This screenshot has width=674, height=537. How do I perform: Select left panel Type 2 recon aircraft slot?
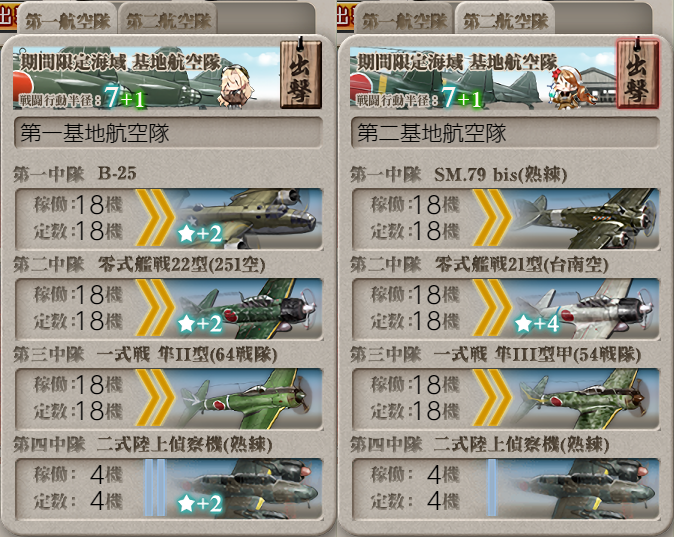(169, 488)
